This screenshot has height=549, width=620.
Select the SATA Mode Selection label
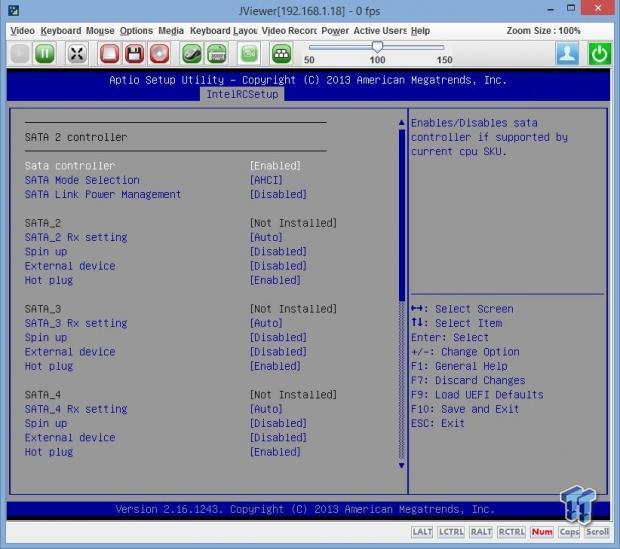click(82, 180)
